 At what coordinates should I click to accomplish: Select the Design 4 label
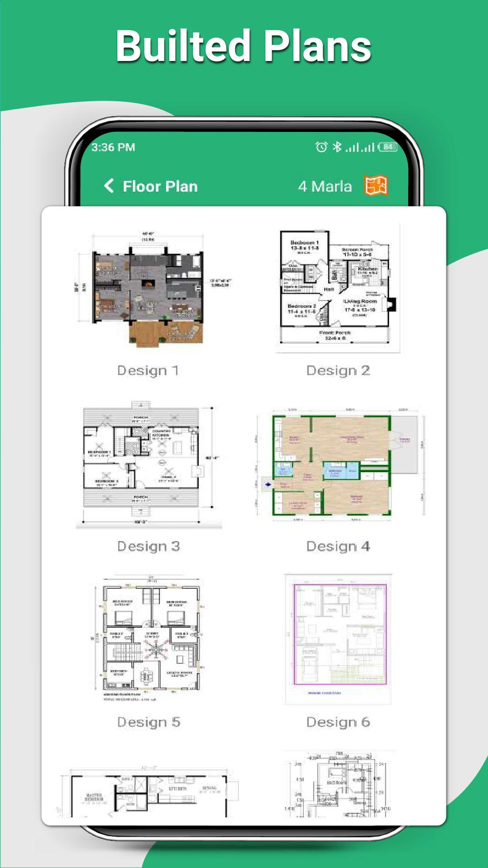[x=338, y=547]
